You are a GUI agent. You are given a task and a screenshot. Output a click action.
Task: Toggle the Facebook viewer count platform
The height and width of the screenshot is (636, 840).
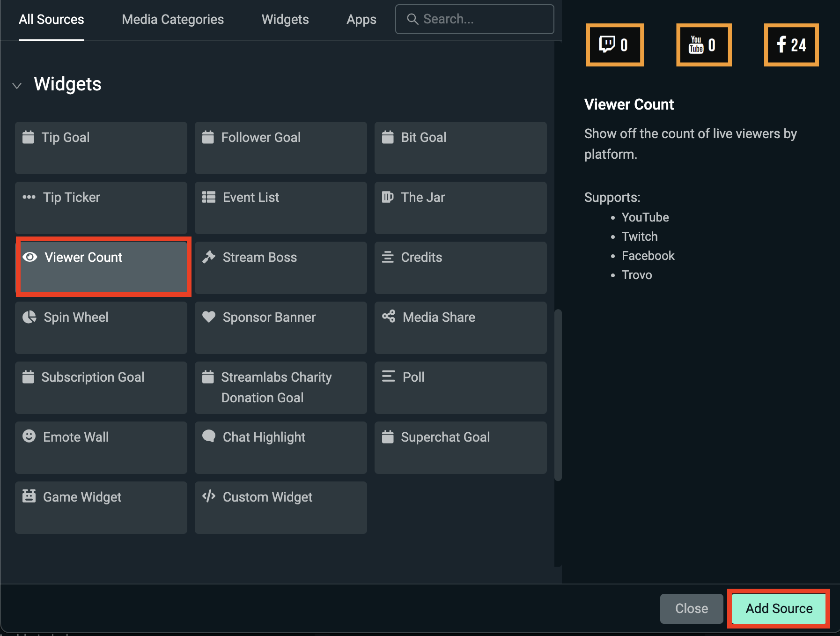(x=791, y=44)
